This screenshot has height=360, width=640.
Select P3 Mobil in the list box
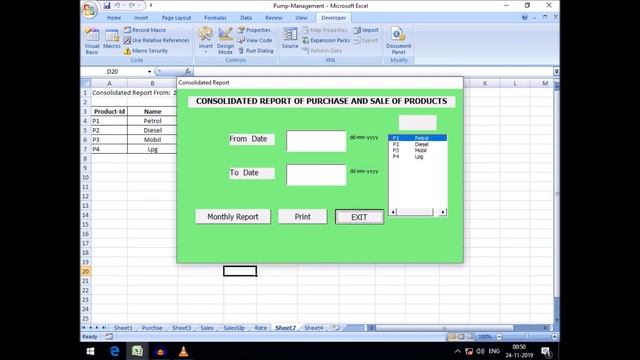pyautogui.click(x=418, y=150)
